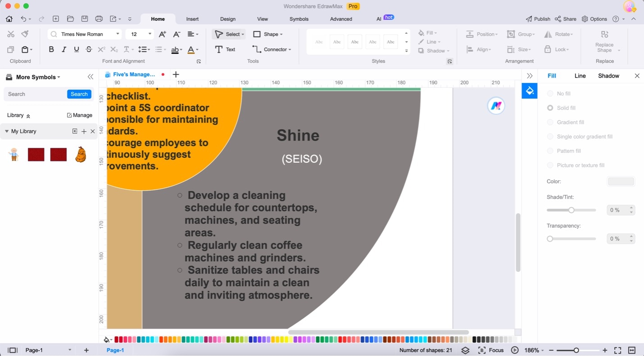This screenshot has height=358, width=644.
Task: Increase font size with the A+ icon
Action: pyautogui.click(x=163, y=34)
